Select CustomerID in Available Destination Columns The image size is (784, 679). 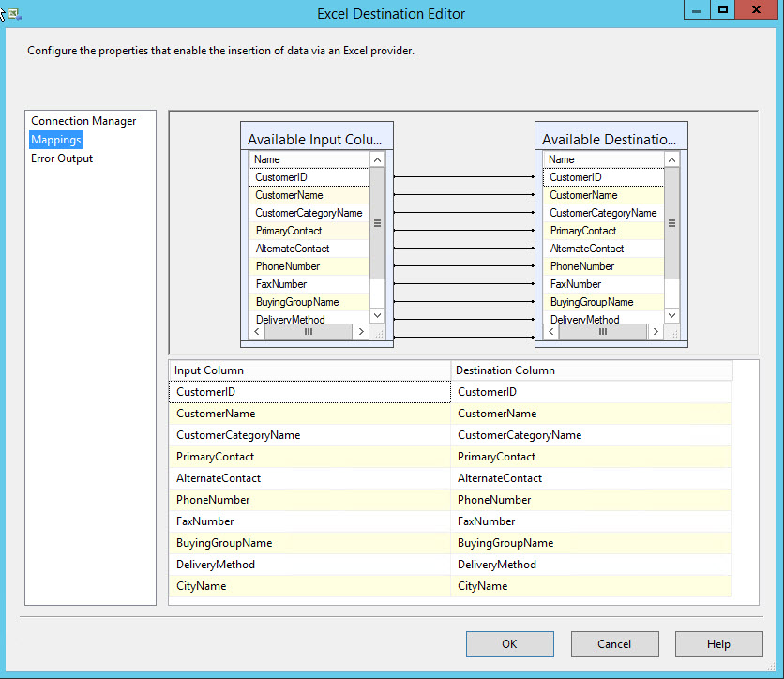tap(604, 177)
